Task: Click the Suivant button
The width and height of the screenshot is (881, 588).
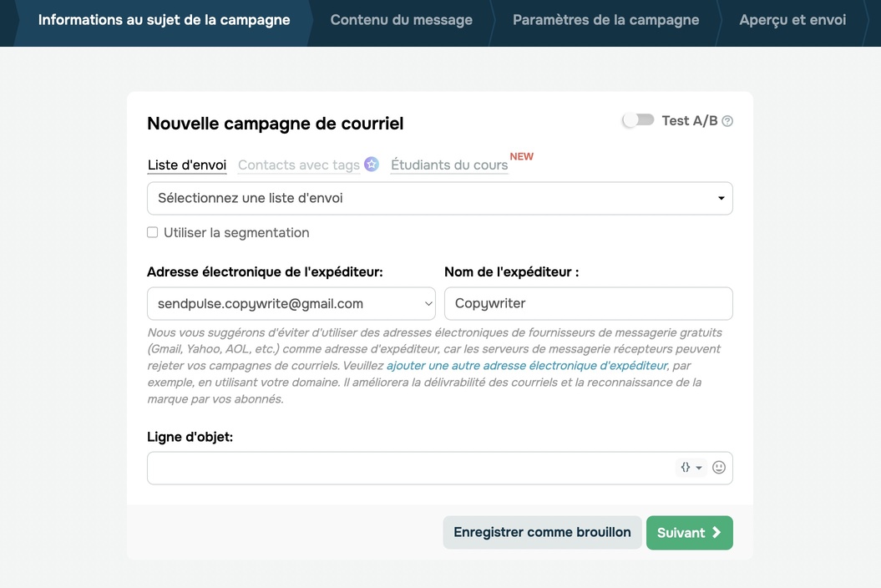Action: point(689,532)
